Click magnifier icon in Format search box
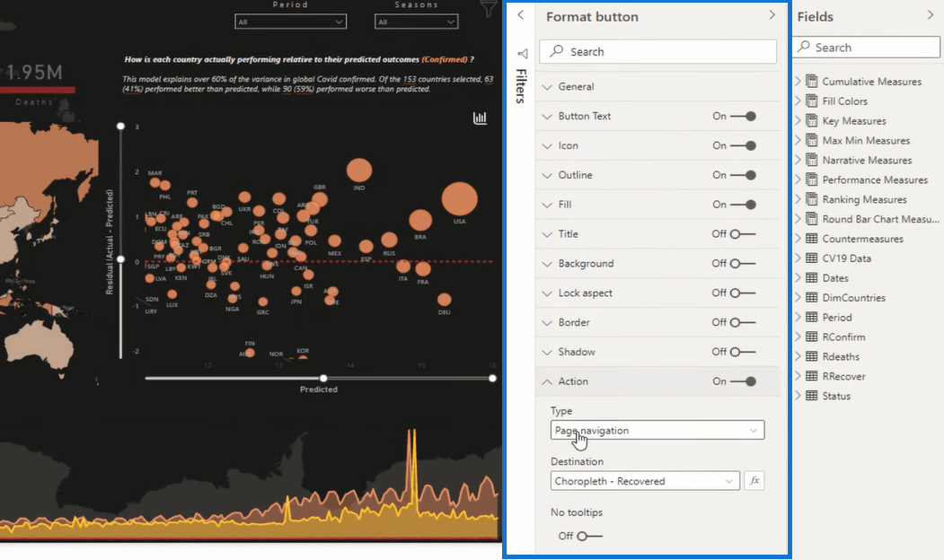Viewport: 944px width, 560px height. (x=557, y=51)
